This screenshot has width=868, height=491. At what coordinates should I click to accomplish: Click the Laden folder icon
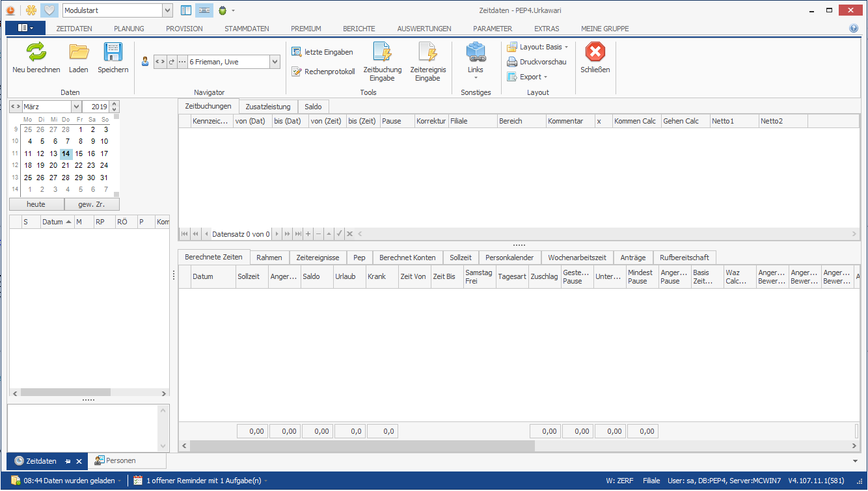point(79,52)
